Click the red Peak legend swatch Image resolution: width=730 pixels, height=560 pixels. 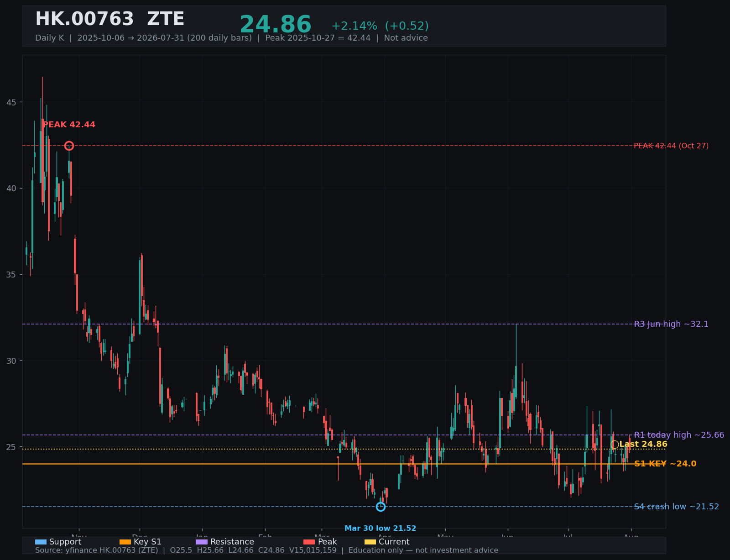point(309,542)
